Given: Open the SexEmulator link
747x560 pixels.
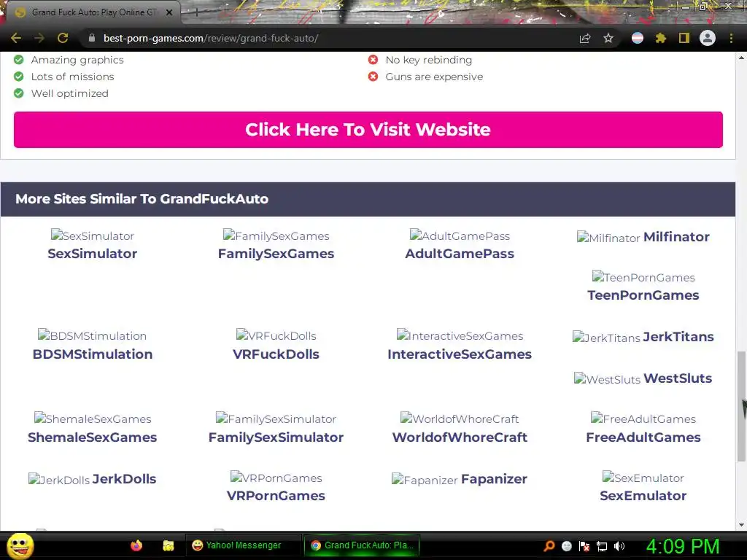Looking at the screenshot, I should (x=643, y=496).
